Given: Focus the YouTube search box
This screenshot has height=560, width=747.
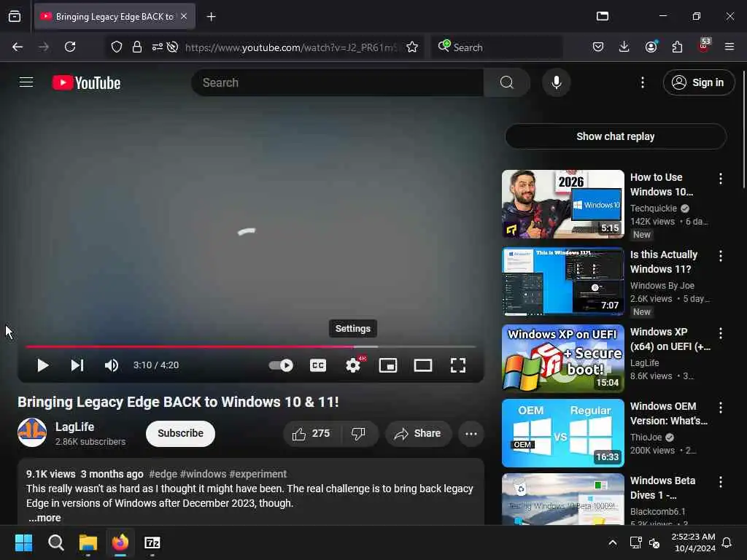Looking at the screenshot, I should (x=338, y=82).
